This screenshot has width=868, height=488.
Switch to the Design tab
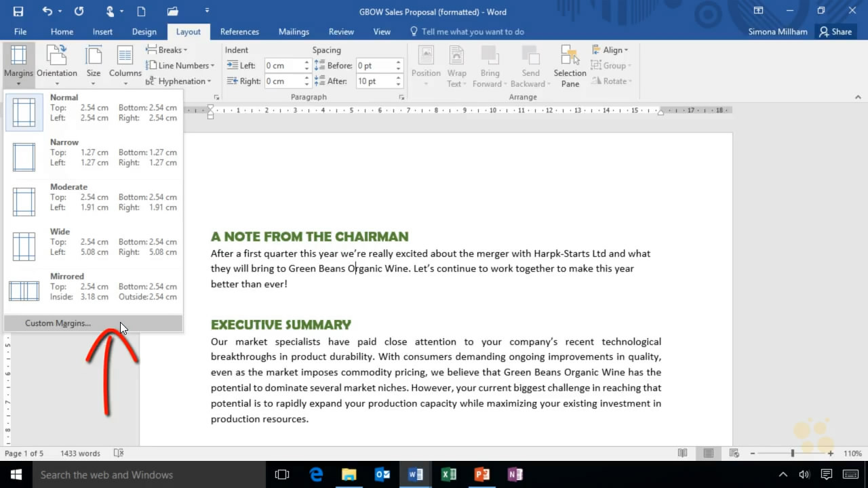pos(144,31)
